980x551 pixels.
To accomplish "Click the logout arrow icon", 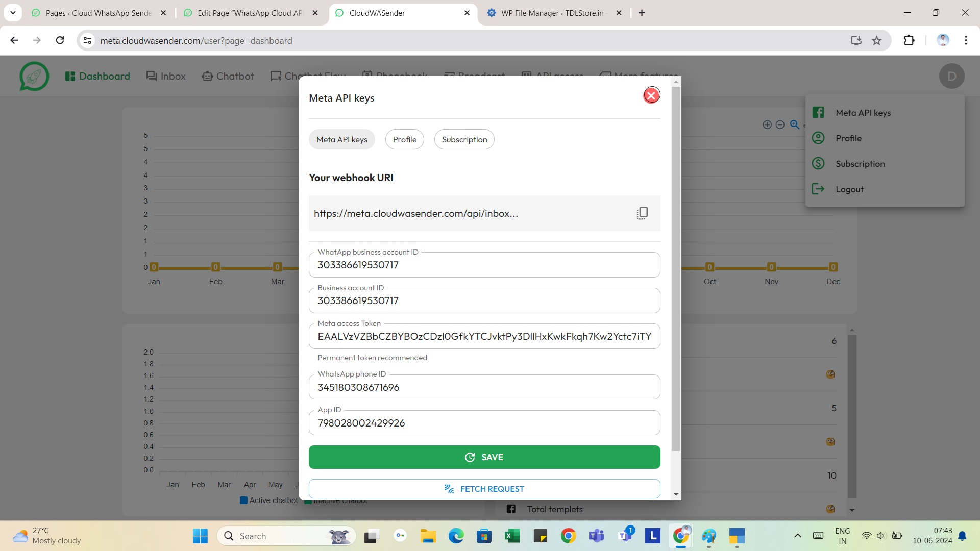I will click(x=818, y=189).
